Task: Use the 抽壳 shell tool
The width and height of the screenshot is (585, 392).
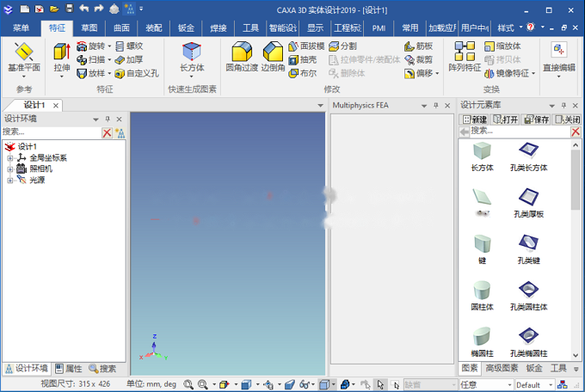Action: (x=303, y=59)
